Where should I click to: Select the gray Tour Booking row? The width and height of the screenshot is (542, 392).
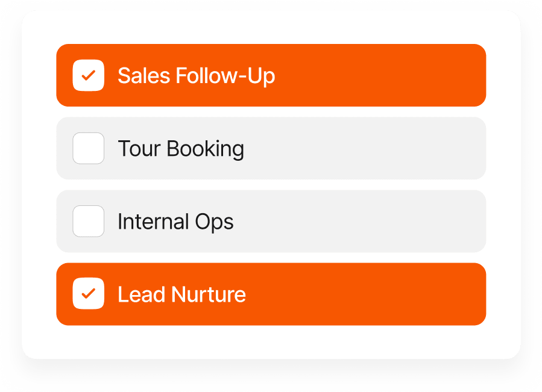coord(362,148)
